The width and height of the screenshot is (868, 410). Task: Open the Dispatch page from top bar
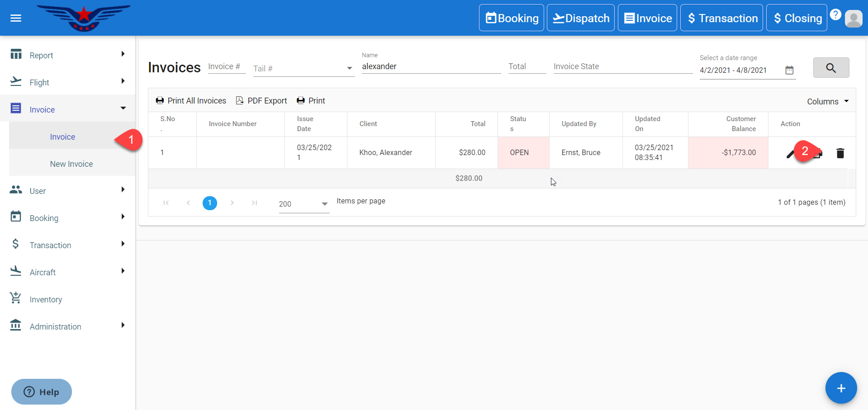tap(580, 18)
